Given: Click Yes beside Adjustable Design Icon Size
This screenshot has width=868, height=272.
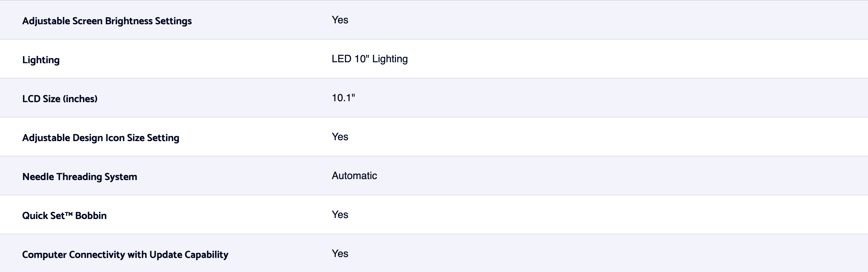Looking at the screenshot, I should coord(340,137).
